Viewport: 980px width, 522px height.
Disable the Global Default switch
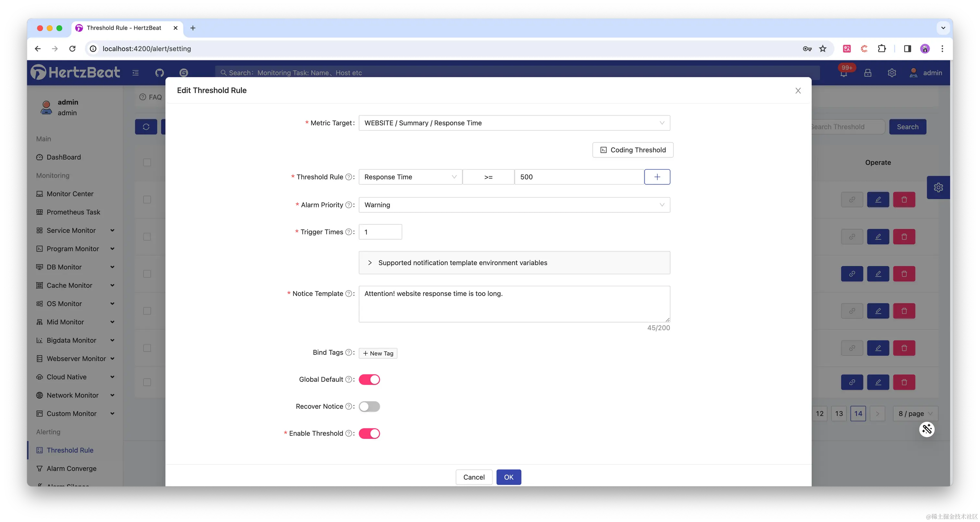click(x=369, y=380)
